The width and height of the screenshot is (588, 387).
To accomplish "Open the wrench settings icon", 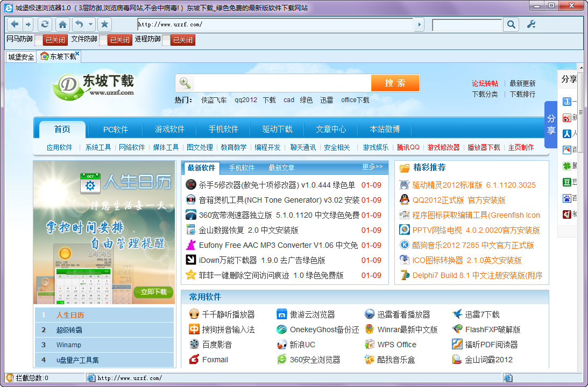I will [x=531, y=25].
